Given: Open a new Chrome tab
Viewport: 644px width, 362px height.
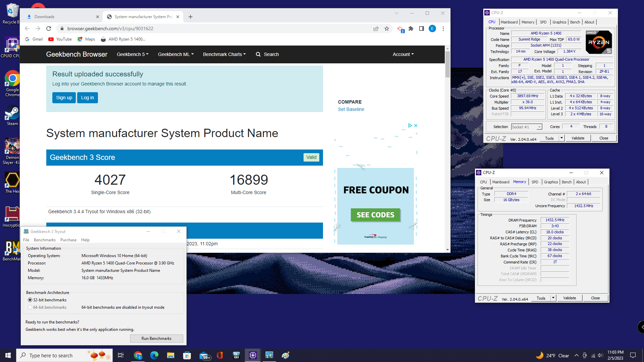Looking at the screenshot, I should pos(191,17).
